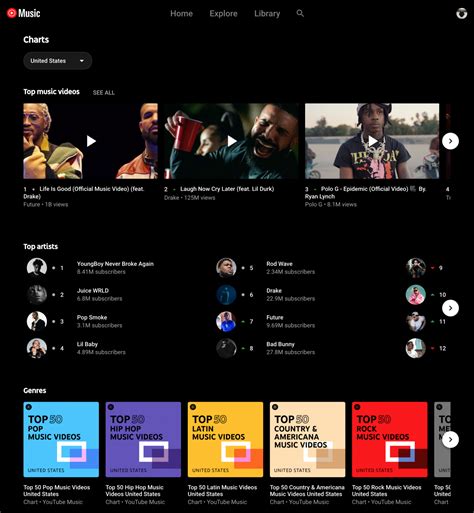
Task: Go to the Home tab
Action: click(181, 13)
